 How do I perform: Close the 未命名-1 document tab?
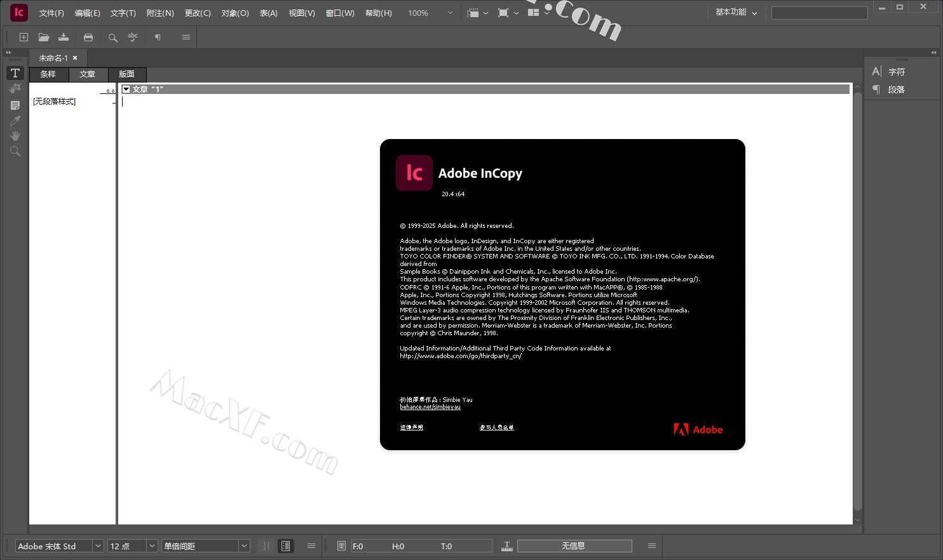pos(75,58)
